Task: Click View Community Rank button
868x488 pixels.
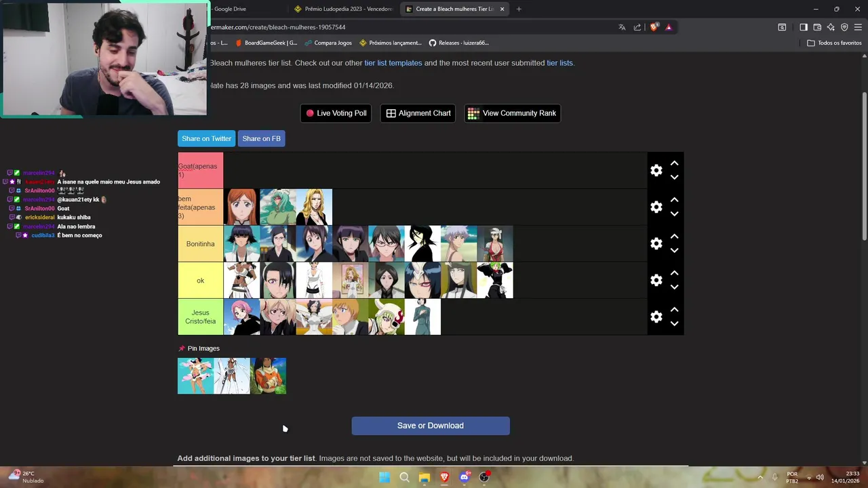Action: (x=512, y=113)
